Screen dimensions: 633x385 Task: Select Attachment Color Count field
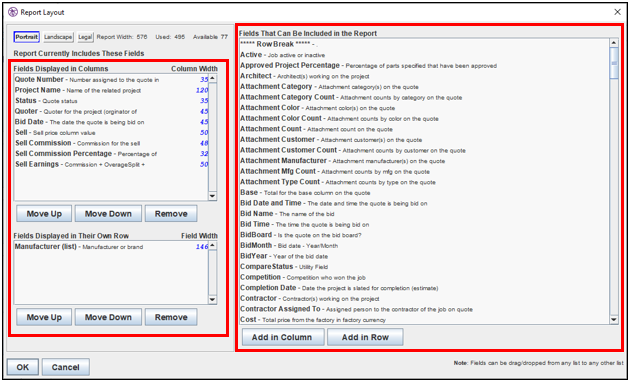(424, 118)
